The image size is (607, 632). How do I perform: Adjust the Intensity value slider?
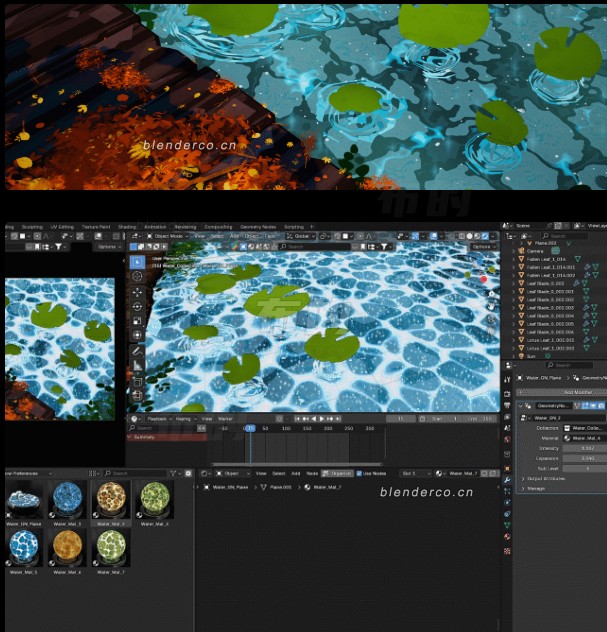585,448
